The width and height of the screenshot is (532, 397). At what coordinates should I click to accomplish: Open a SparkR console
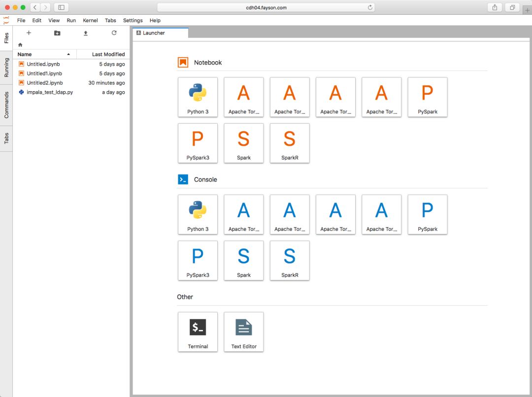pyautogui.click(x=290, y=260)
